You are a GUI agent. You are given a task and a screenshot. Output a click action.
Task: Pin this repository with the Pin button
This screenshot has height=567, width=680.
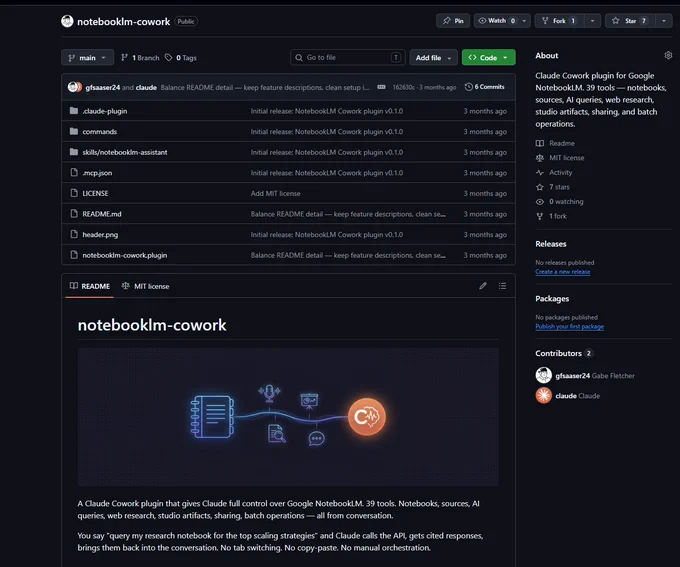click(x=453, y=21)
